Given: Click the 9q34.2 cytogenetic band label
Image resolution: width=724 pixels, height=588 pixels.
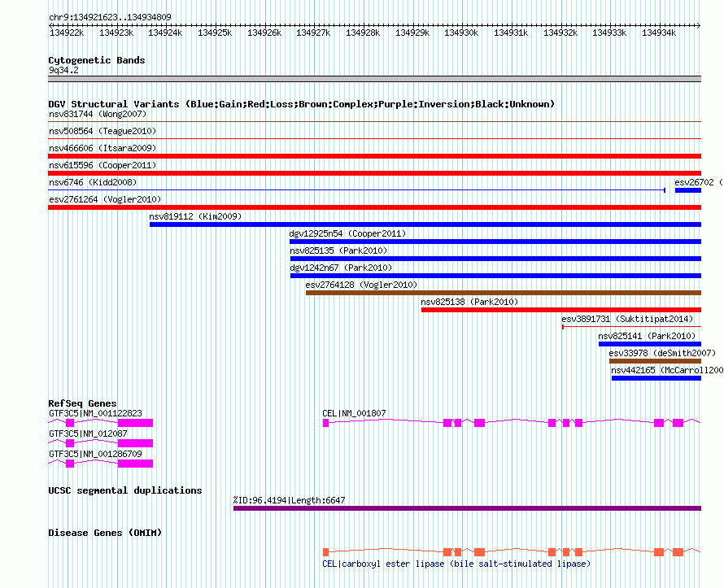Looking at the screenshot, I should [x=63, y=70].
